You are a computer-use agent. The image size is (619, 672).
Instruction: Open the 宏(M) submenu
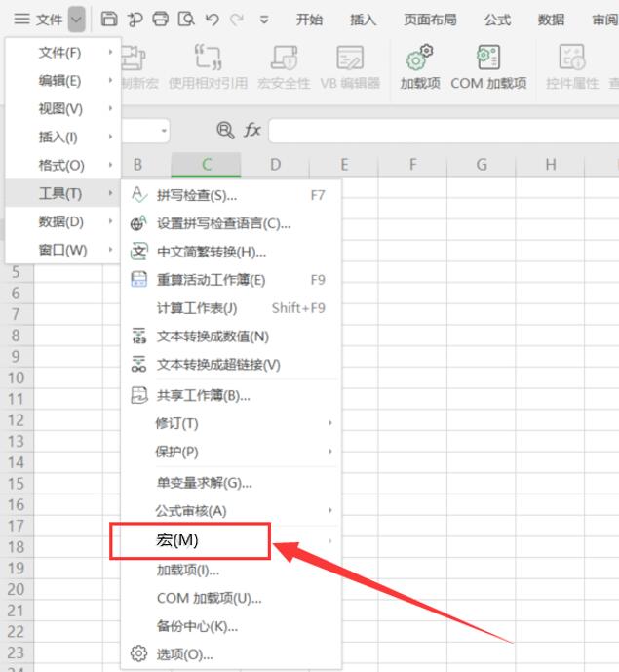point(231,541)
